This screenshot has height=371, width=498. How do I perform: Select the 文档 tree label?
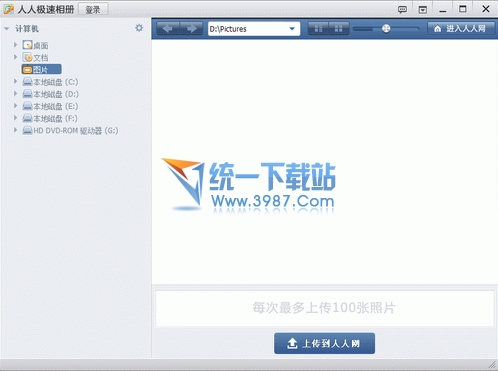click(x=41, y=58)
